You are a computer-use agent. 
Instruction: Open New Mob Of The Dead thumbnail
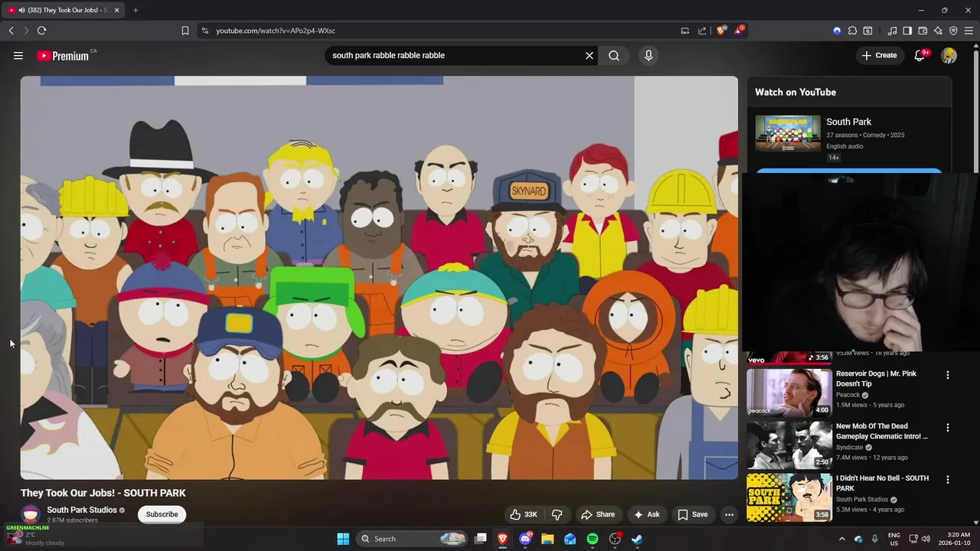789,445
